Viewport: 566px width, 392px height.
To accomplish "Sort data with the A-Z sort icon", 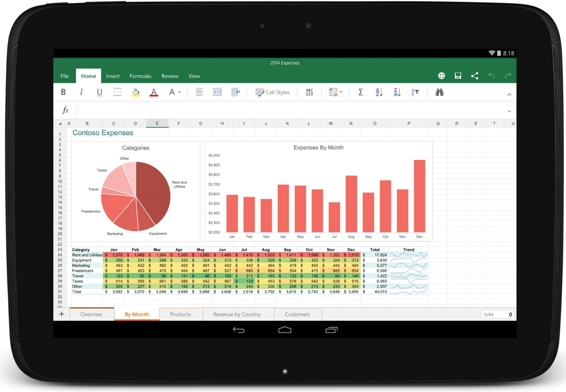I will pyautogui.click(x=378, y=92).
